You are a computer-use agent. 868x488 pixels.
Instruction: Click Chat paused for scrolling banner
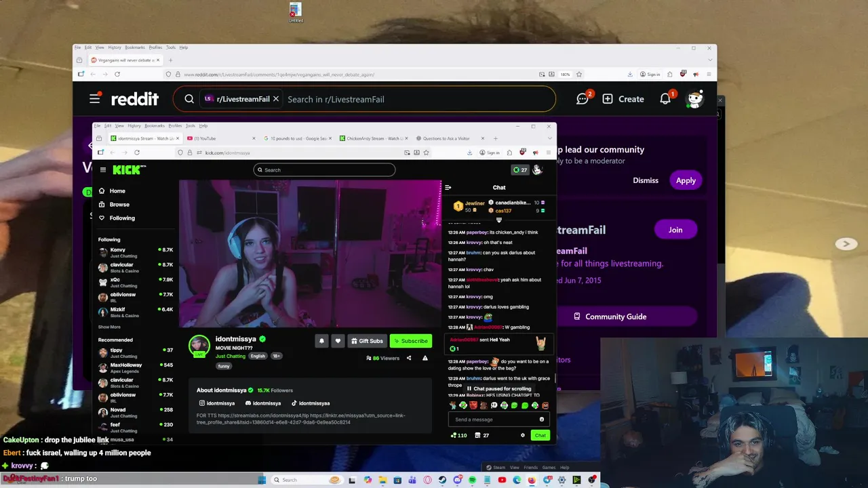pyautogui.click(x=498, y=389)
